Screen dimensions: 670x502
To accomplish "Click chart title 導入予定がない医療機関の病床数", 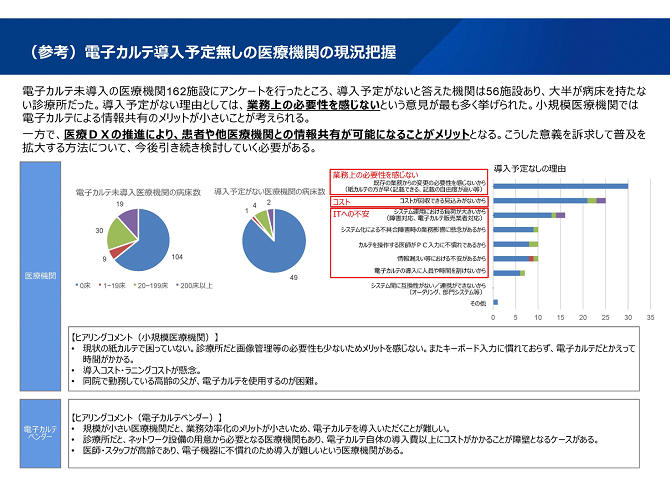I will 270,192.
